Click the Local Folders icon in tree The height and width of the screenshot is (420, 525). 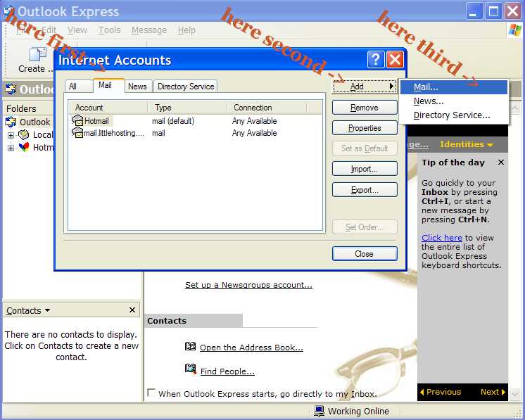click(x=23, y=134)
